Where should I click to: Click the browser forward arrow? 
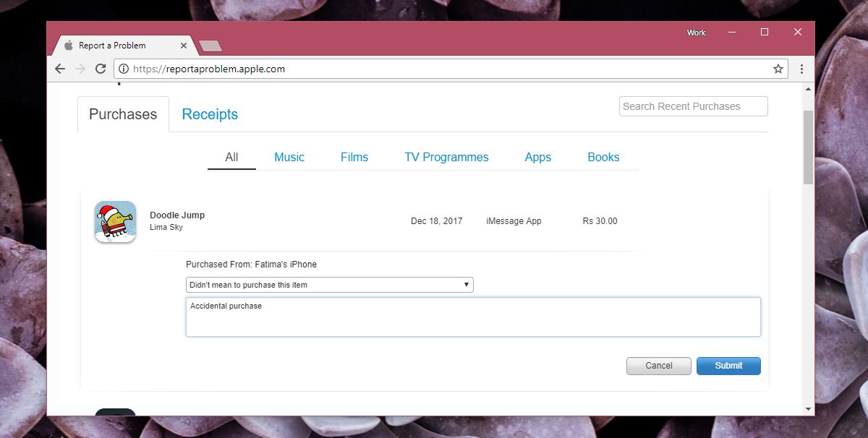[x=80, y=69]
